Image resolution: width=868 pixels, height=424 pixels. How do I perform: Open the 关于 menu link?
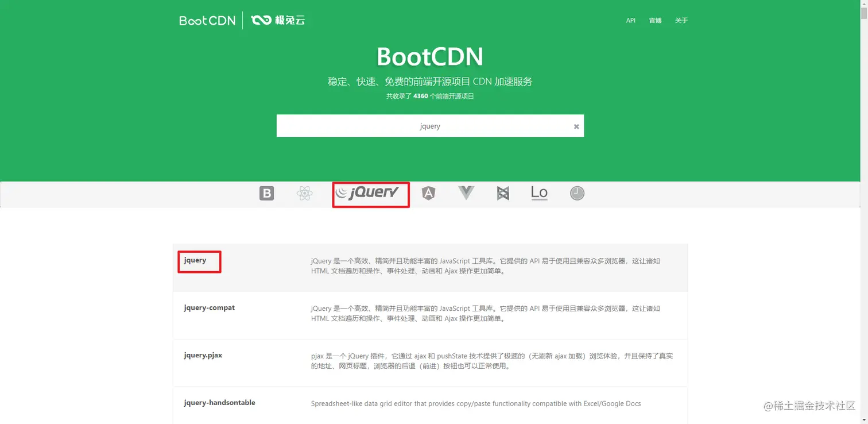pyautogui.click(x=681, y=21)
